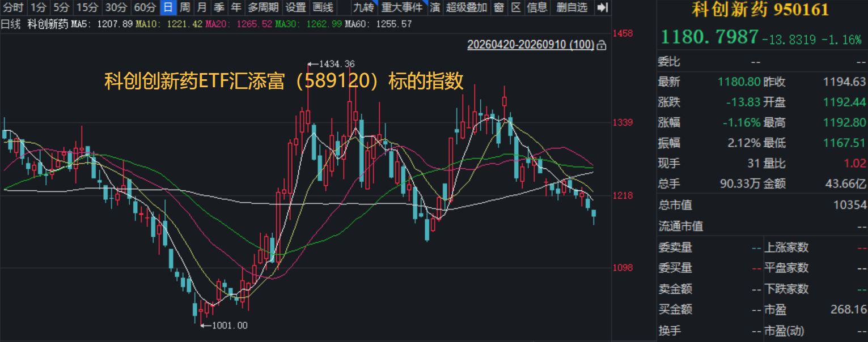
Task: Click the MA5 1207.89 indicator label
Action: [x=101, y=24]
